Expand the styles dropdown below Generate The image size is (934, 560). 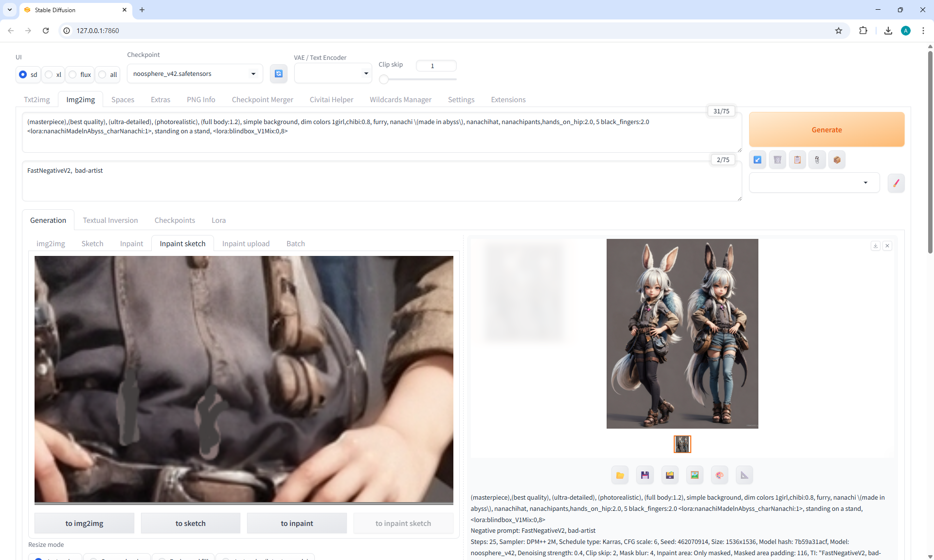pos(814,183)
